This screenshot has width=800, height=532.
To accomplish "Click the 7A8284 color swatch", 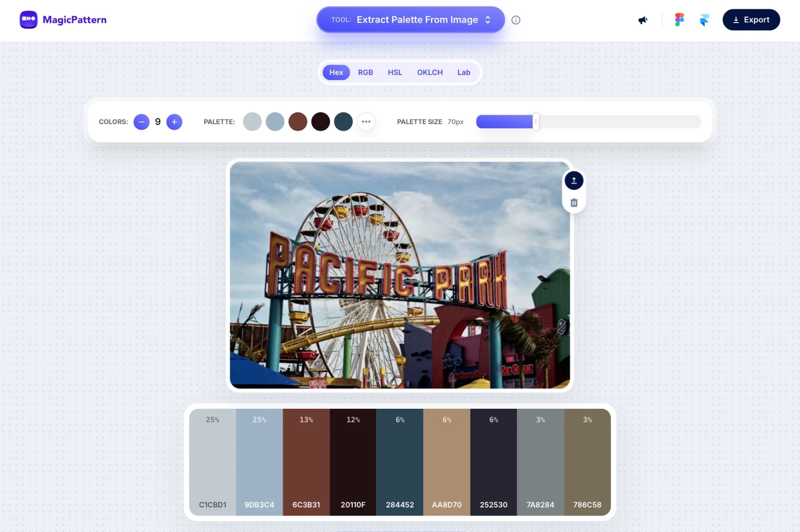I will pos(541,462).
